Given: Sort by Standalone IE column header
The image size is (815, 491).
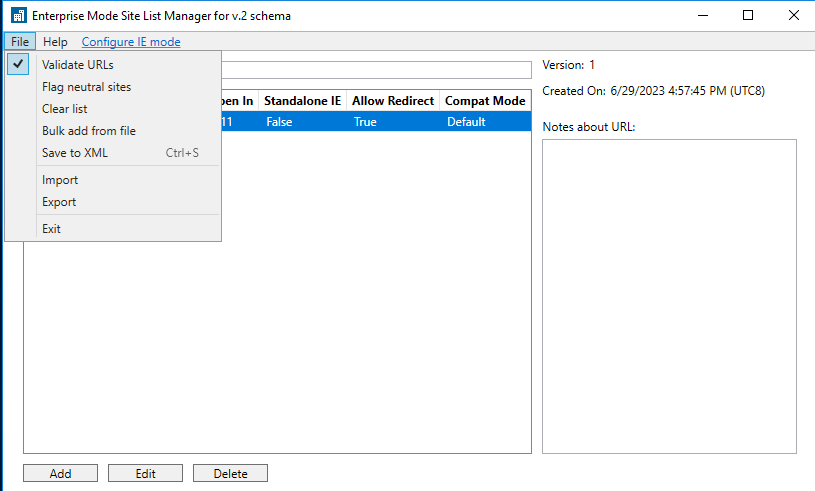Looking at the screenshot, I should (x=303, y=101).
